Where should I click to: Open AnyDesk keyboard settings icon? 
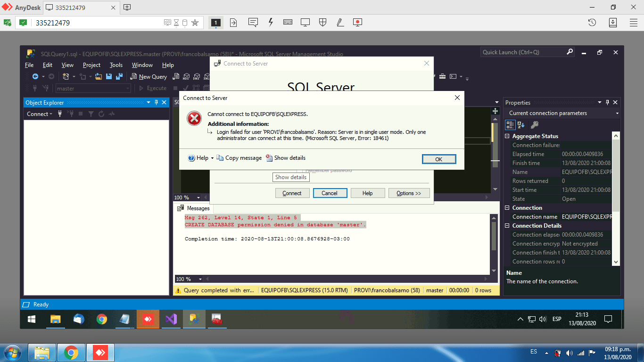pyautogui.click(x=288, y=22)
